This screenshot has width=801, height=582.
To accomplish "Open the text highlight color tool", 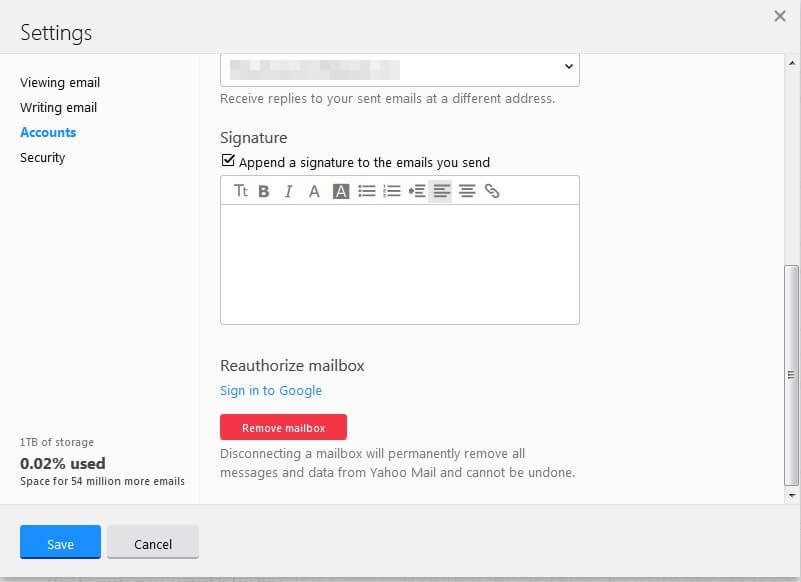I will point(341,191).
